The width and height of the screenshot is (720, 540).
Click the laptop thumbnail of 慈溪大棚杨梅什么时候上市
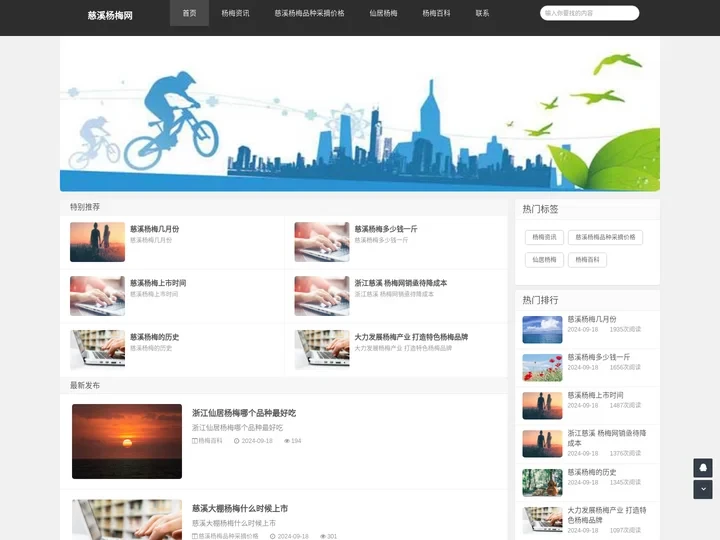point(127,520)
